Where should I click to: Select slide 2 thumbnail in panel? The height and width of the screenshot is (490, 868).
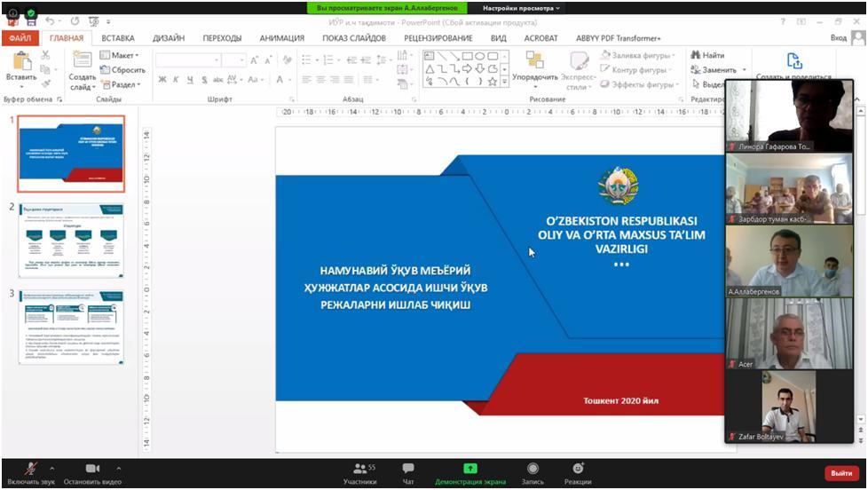click(72, 240)
